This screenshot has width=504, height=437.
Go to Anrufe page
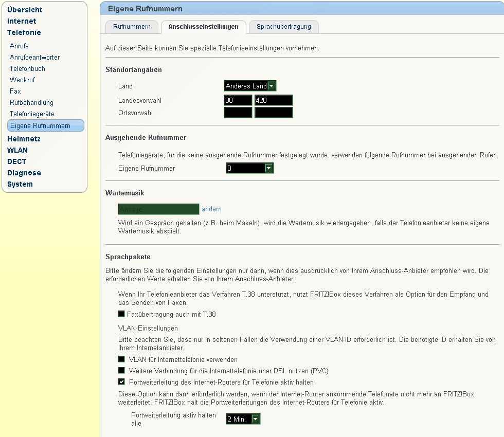click(x=19, y=46)
